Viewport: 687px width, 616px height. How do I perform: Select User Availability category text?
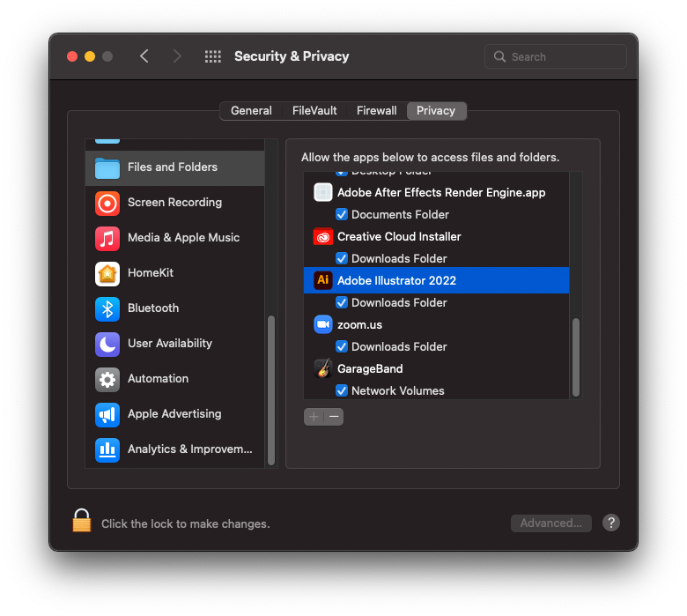(170, 344)
